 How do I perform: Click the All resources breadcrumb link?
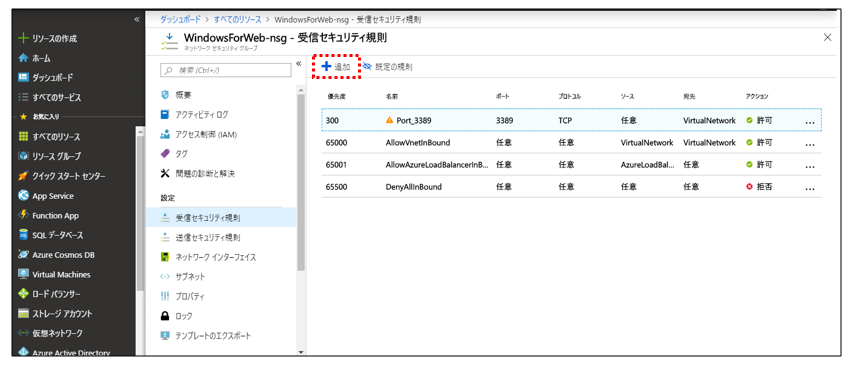pyautogui.click(x=237, y=20)
